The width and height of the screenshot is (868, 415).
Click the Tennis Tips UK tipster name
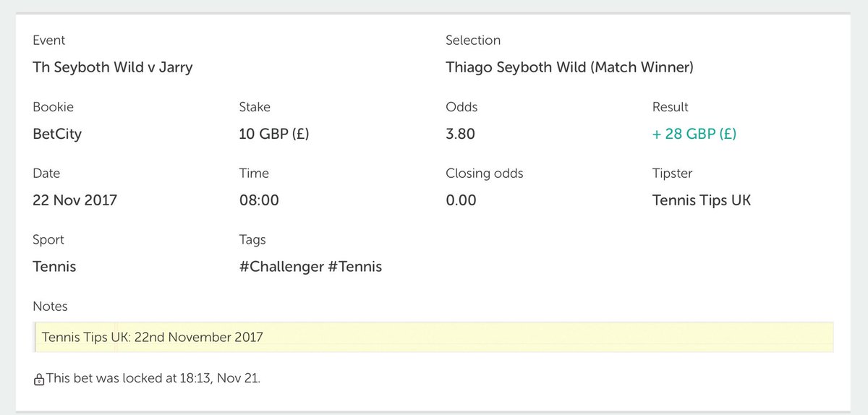[x=702, y=200]
